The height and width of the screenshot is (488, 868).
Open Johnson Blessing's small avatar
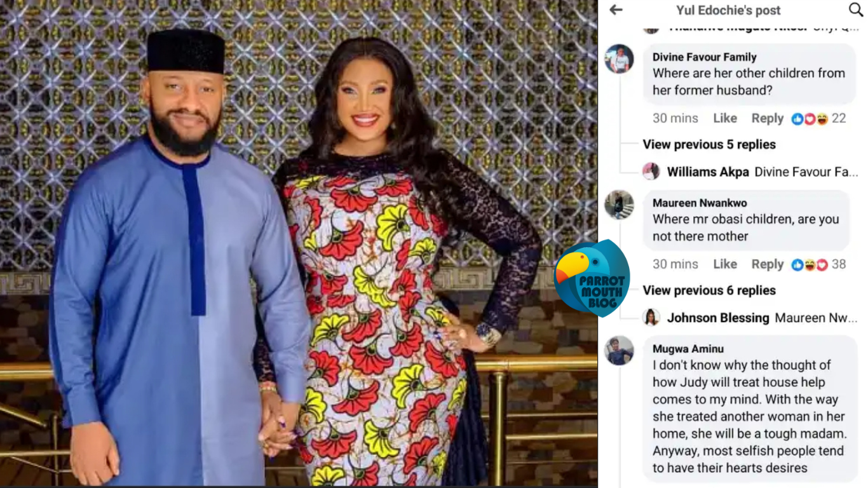[x=651, y=317]
